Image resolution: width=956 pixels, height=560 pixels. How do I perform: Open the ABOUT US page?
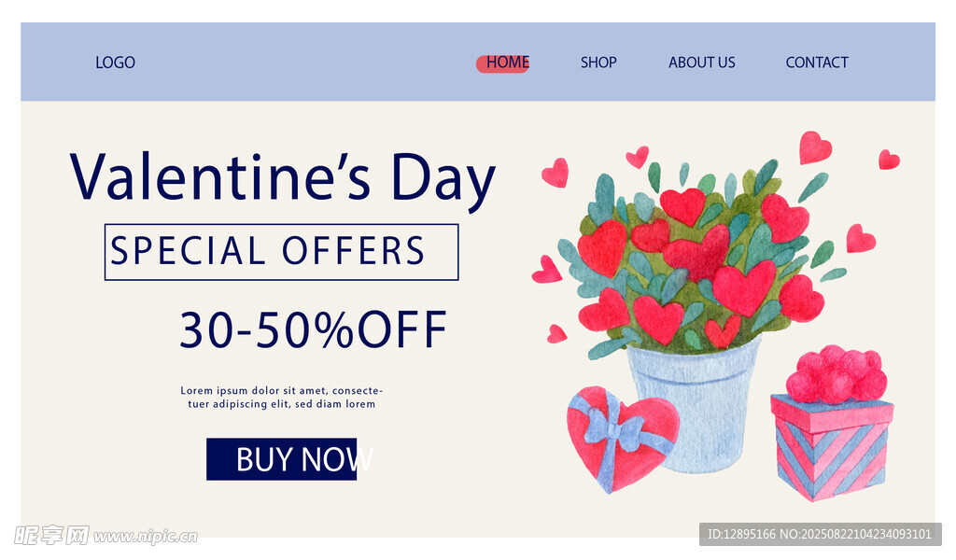(701, 63)
